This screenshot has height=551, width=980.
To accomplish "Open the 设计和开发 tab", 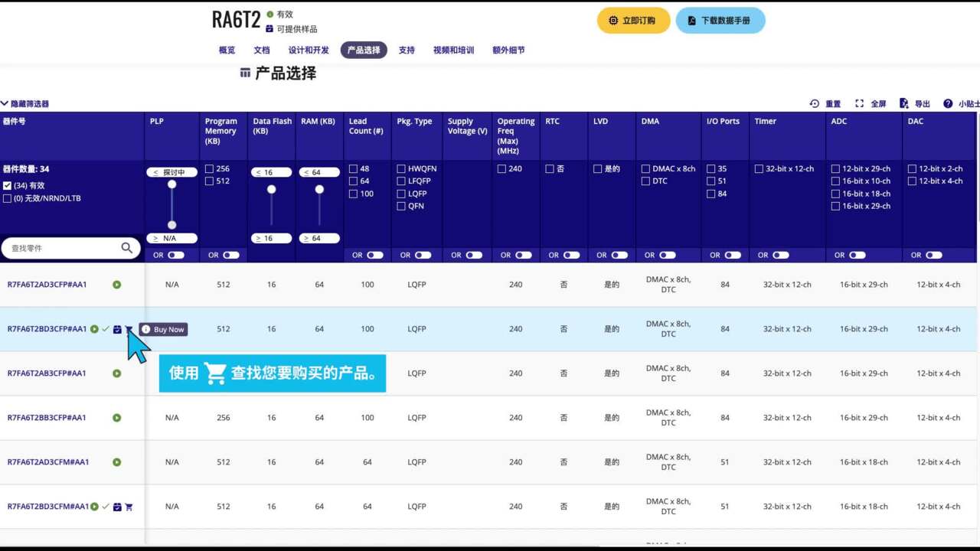I will click(309, 51).
